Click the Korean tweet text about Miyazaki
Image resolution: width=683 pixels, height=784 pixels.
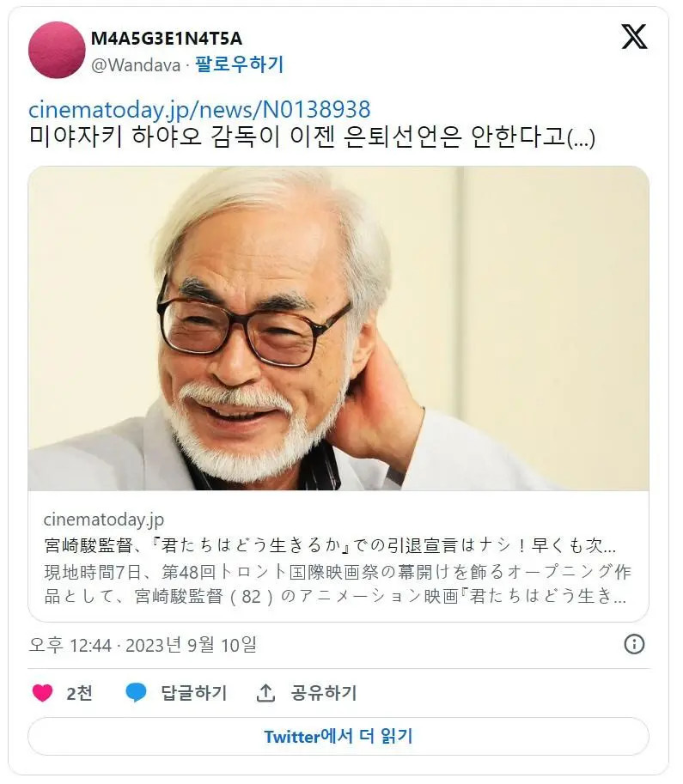[x=312, y=137]
